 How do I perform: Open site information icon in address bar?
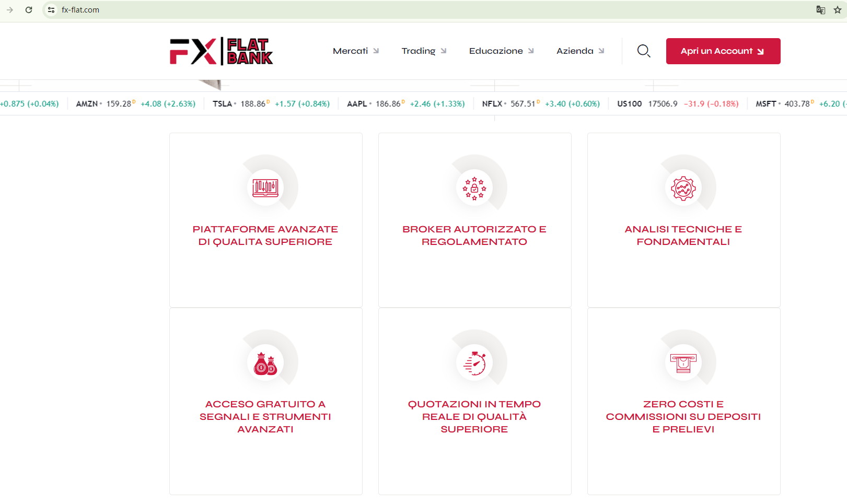51,10
